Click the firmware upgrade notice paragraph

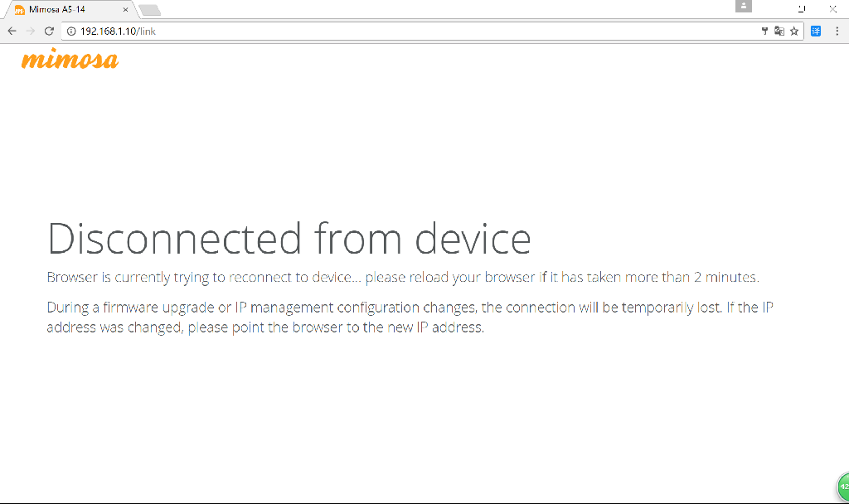pos(410,317)
